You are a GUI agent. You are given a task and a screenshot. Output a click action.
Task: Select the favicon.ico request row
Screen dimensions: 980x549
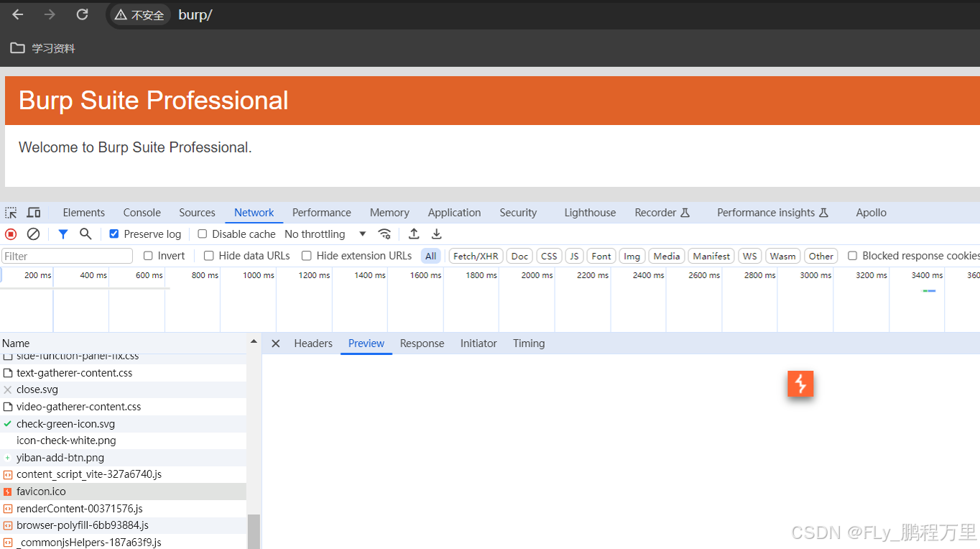click(x=123, y=492)
